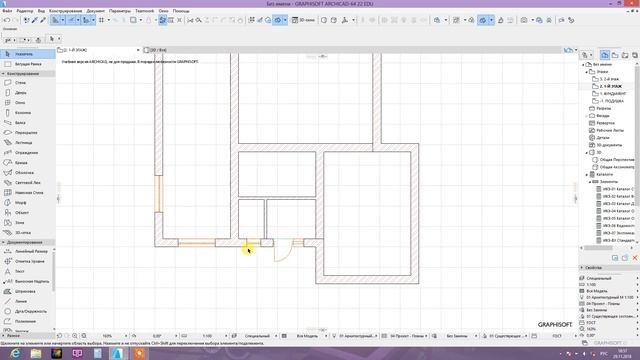Inject parameters with syringe icon

[43, 20]
